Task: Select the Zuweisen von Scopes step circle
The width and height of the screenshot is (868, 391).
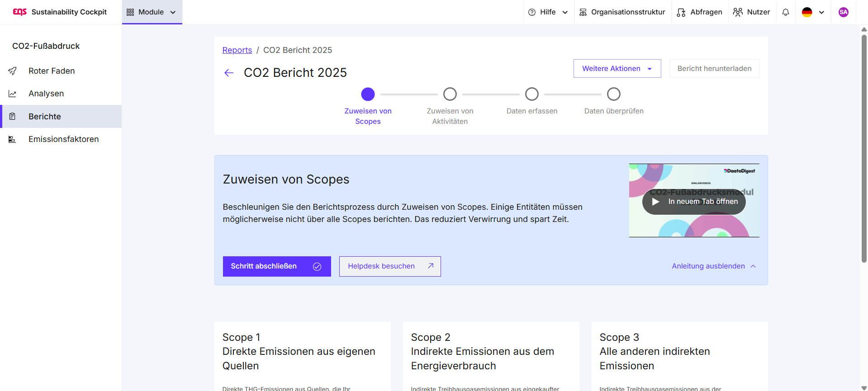Action: [368, 94]
